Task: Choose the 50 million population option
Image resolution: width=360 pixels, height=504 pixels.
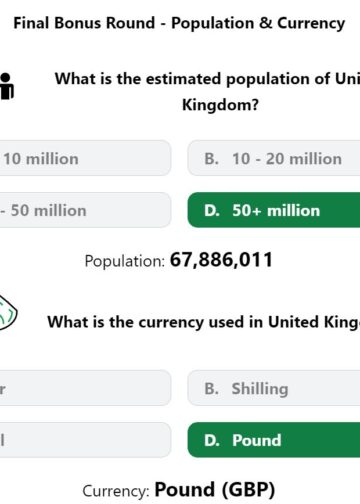Action: point(85,210)
